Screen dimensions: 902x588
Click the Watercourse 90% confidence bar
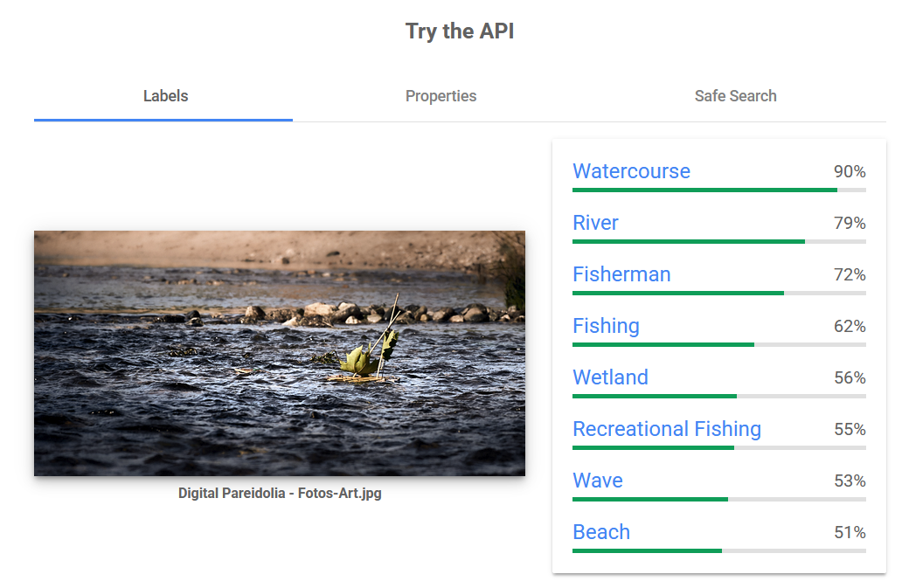click(x=718, y=190)
